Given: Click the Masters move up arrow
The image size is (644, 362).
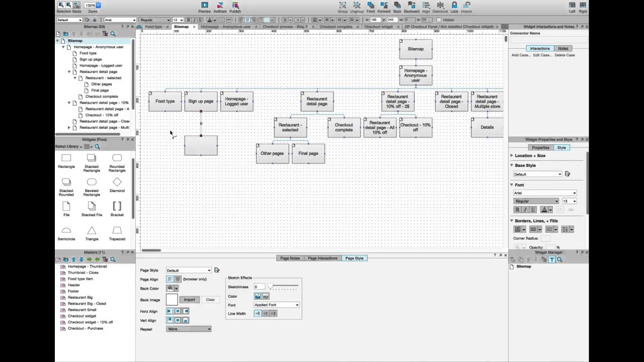Looking at the screenshot, I should tap(73, 259).
